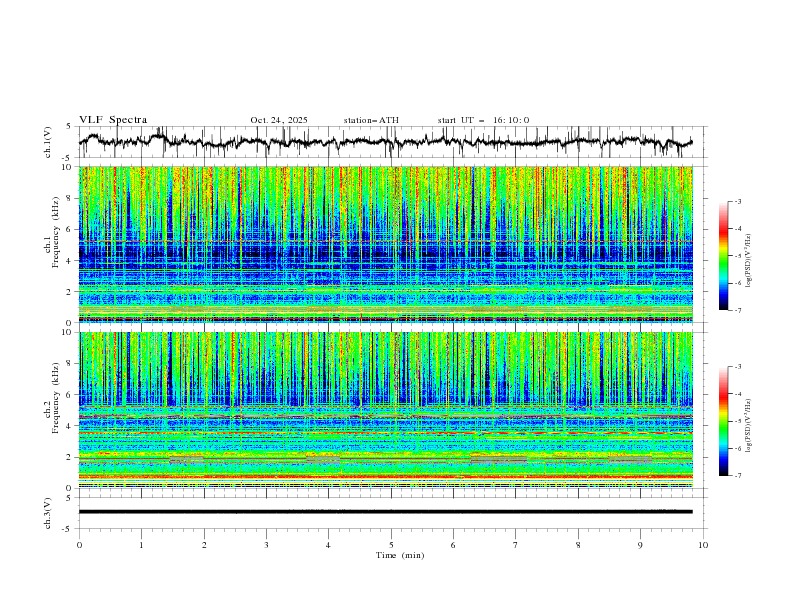Select the Oct. 24, 2025 date label

tap(279, 120)
